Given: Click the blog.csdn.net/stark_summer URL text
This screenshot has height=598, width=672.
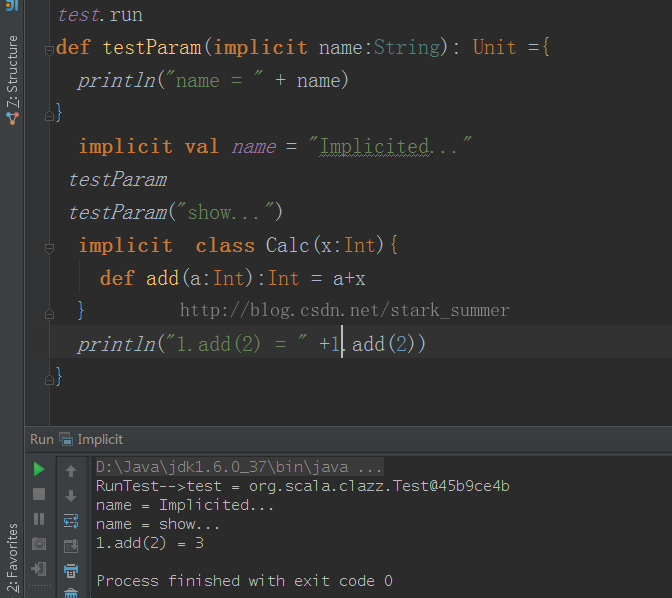Looking at the screenshot, I should tap(344, 310).
